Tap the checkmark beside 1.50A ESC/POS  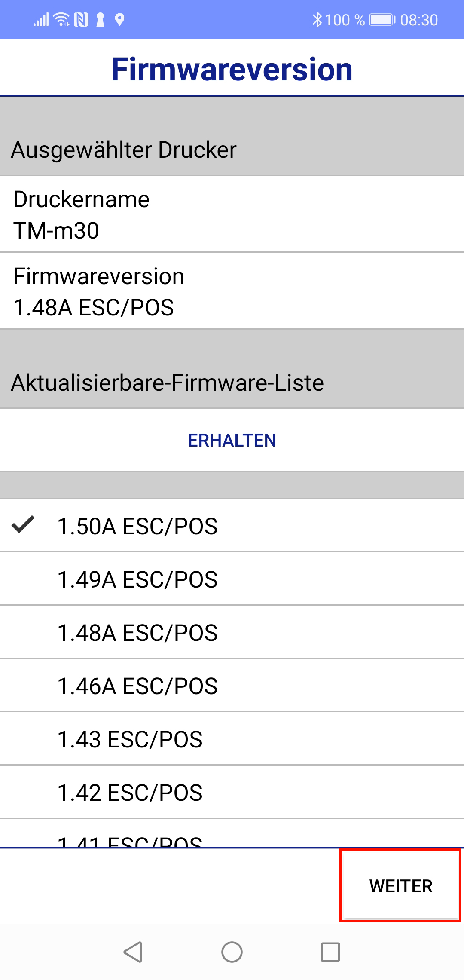coord(23,525)
